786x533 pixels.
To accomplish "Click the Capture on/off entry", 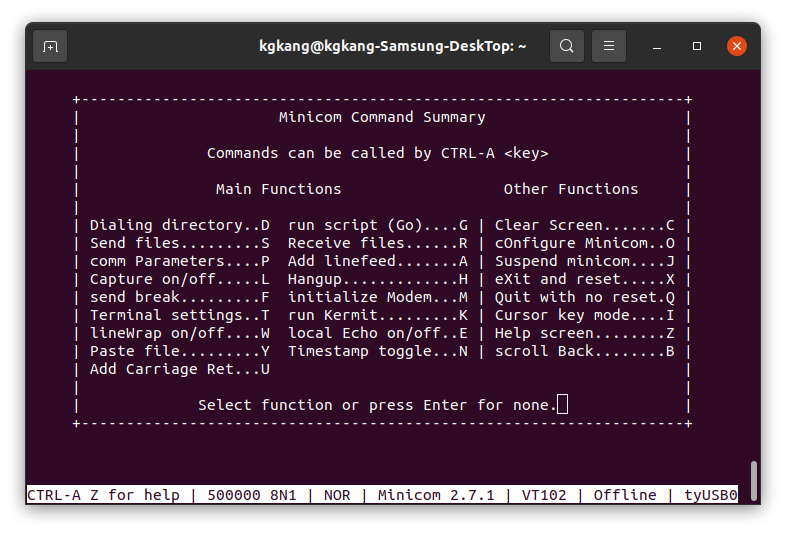I will [x=179, y=279].
